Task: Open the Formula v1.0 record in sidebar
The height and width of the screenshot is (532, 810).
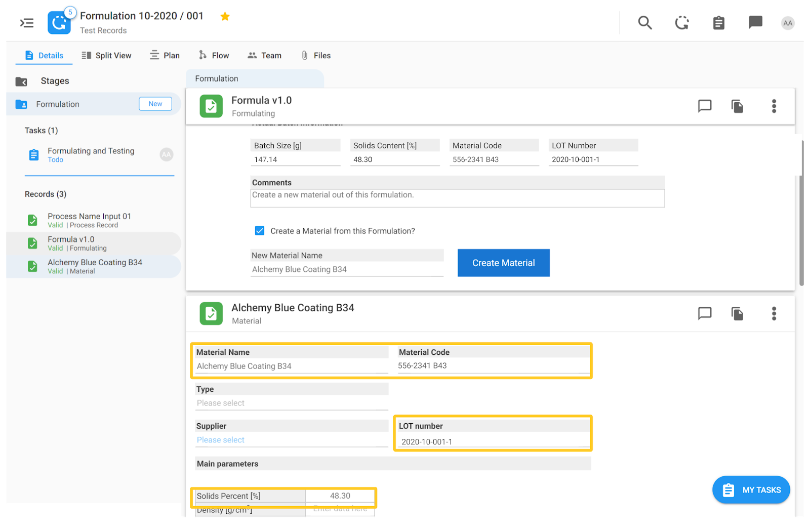Action: [x=94, y=243]
